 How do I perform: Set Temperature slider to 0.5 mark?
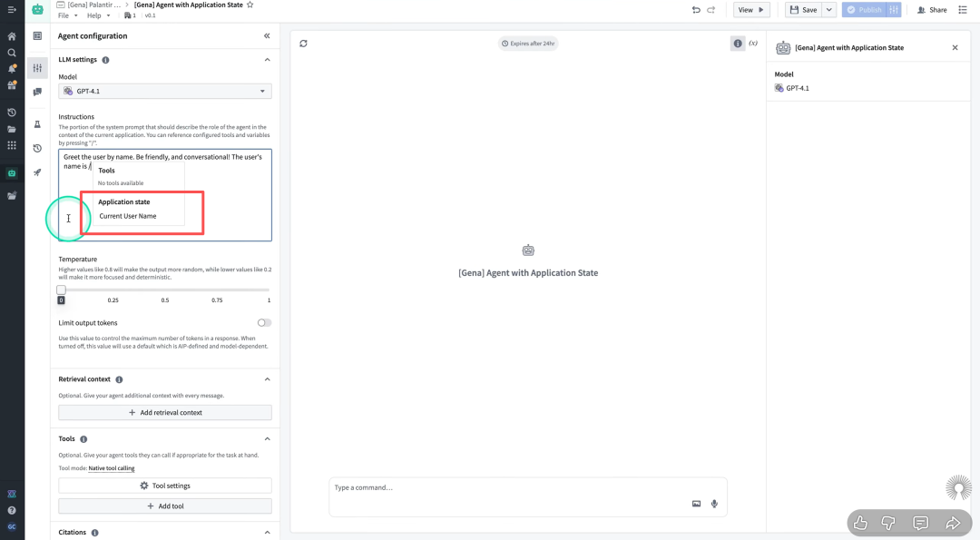pos(165,290)
